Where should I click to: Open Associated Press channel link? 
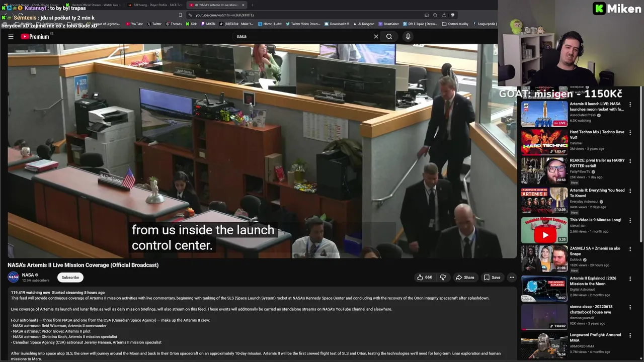583,115
